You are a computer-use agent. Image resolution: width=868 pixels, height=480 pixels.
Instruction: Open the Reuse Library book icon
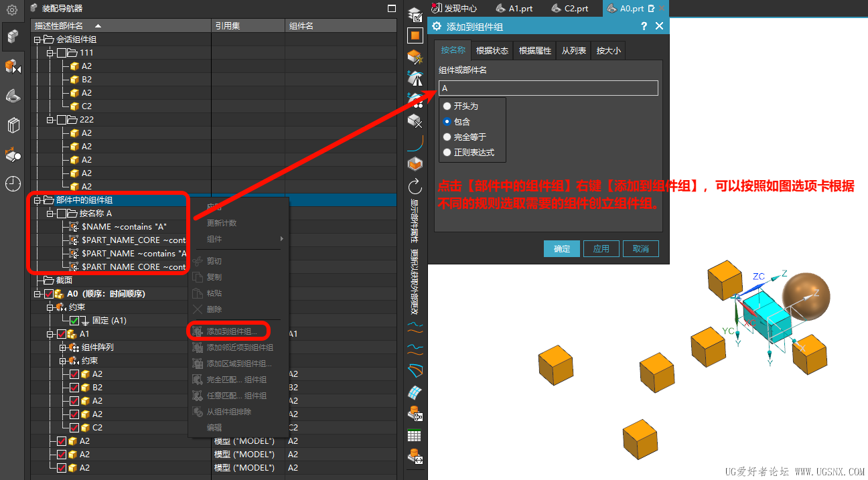click(x=13, y=125)
